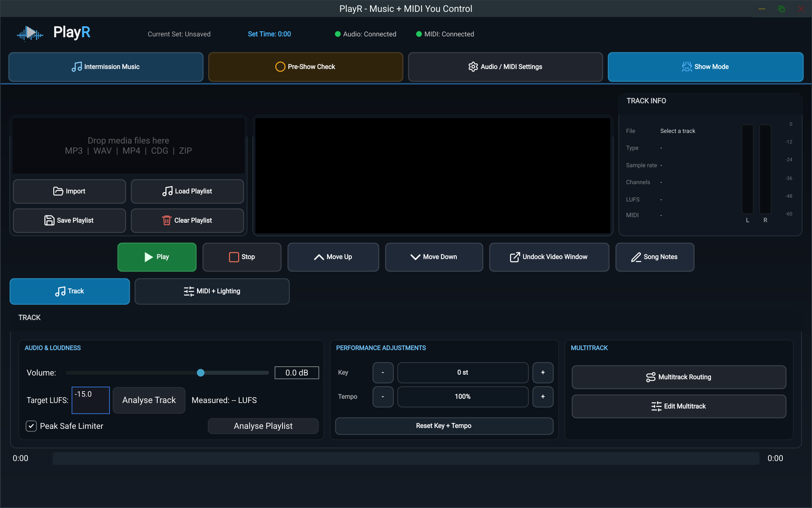Open Audio / MIDI Settings
This screenshot has height=508, width=812.
[505, 67]
